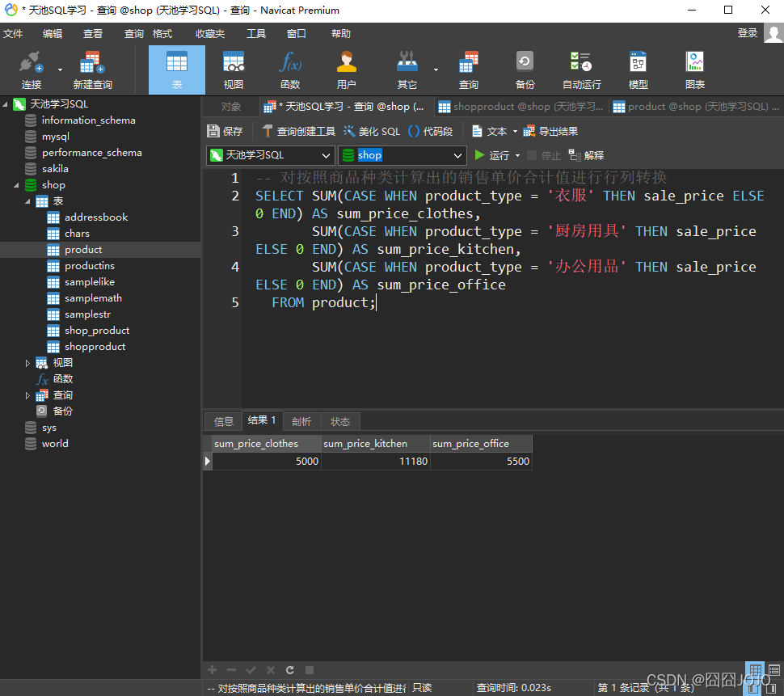Click 导出结果 to export results
784x696 pixels.
[550, 131]
